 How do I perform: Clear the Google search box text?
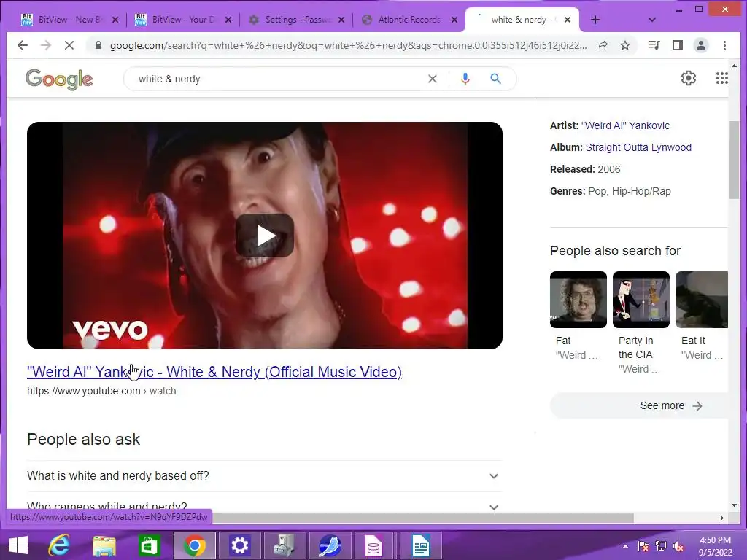pos(432,79)
